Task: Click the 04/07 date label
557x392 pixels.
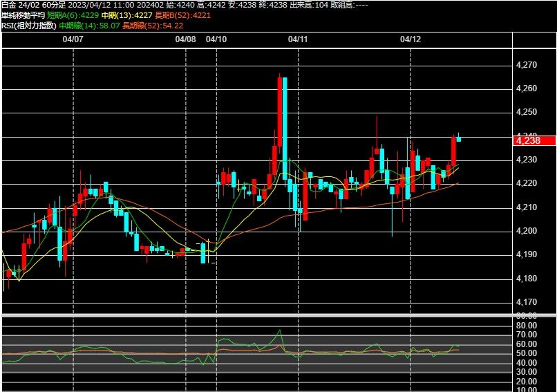Action: click(x=73, y=39)
